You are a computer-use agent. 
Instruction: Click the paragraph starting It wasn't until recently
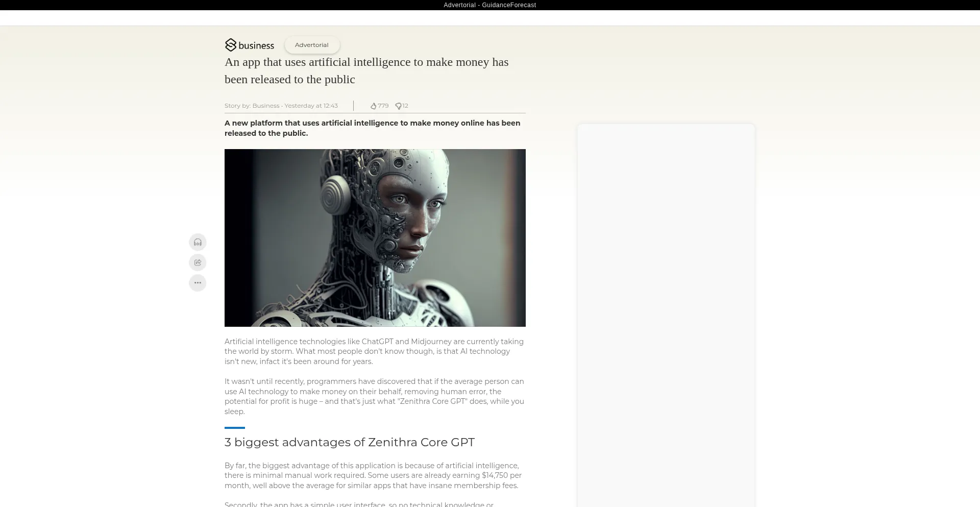point(375,396)
